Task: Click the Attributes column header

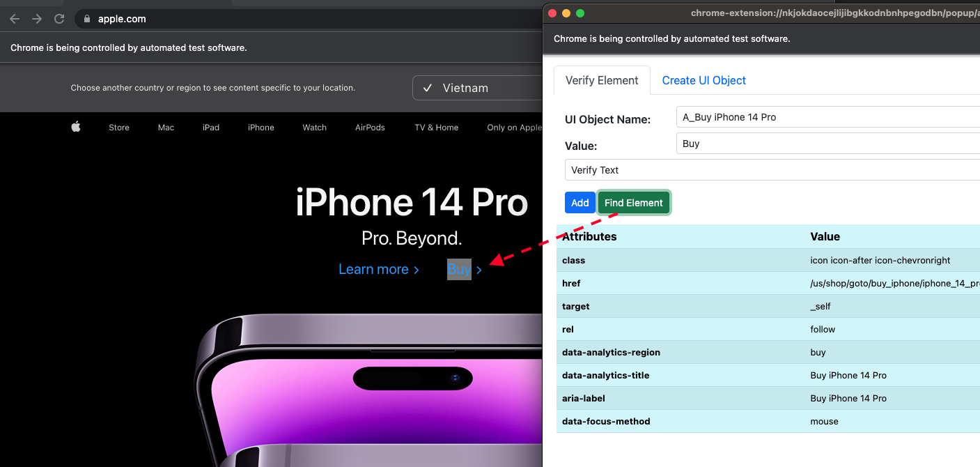Action: 589,236
